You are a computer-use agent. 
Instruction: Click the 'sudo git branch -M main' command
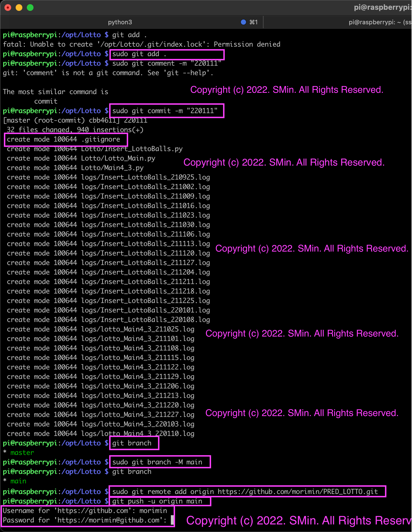click(157, 462)
